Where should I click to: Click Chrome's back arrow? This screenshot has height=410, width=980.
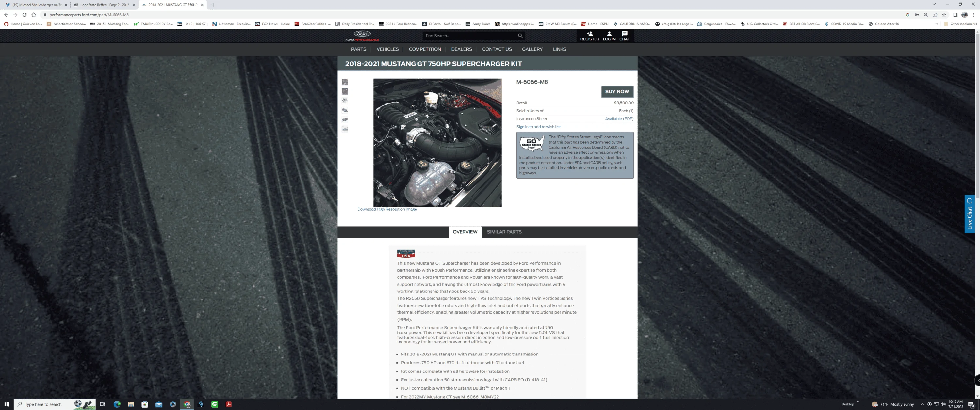(x=6, y=15)
